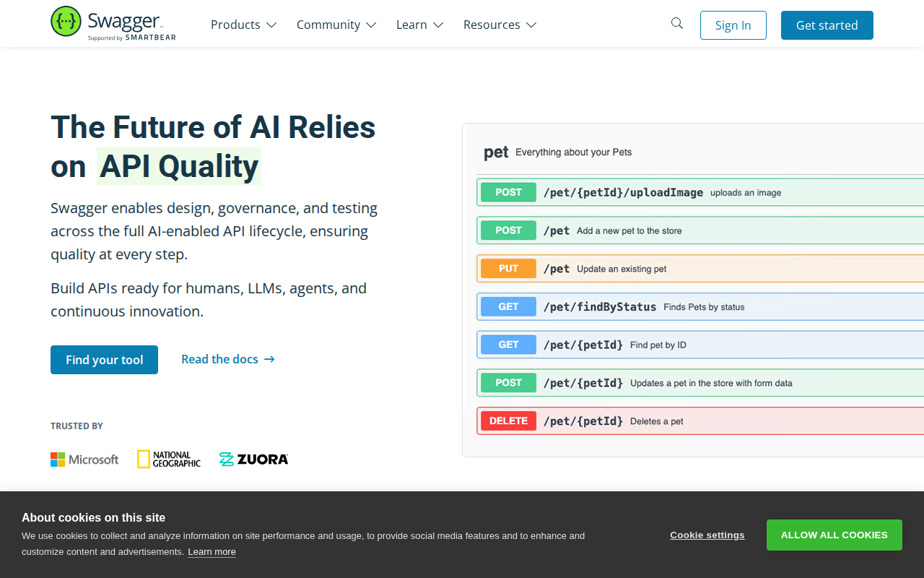Click the PUT method badge
The image size is (924, 578).
coord(509,269)
